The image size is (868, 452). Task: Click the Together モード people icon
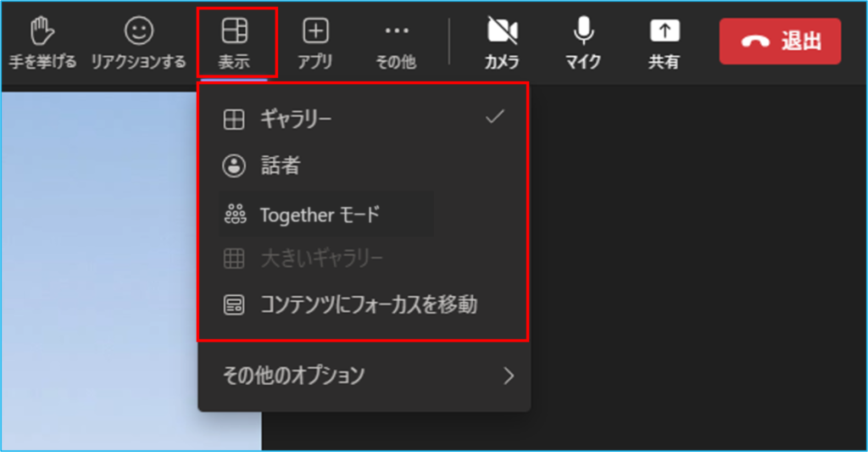tap(234, 215)
